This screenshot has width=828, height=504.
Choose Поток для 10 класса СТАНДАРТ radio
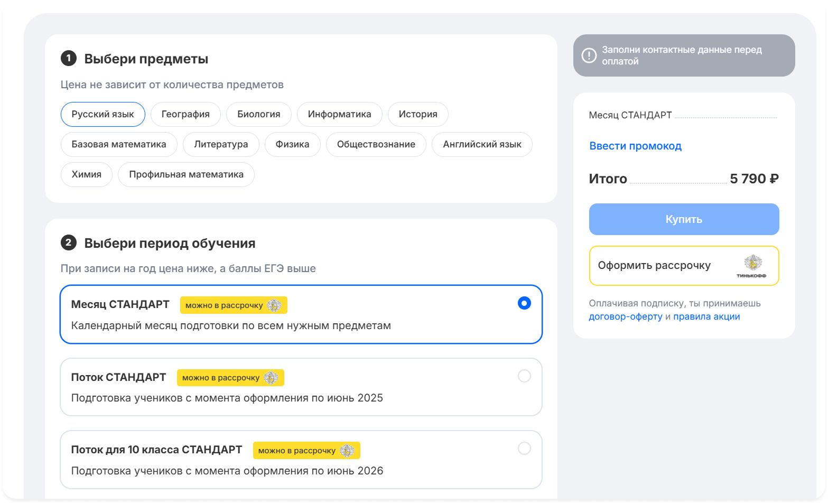click(524, 448)
